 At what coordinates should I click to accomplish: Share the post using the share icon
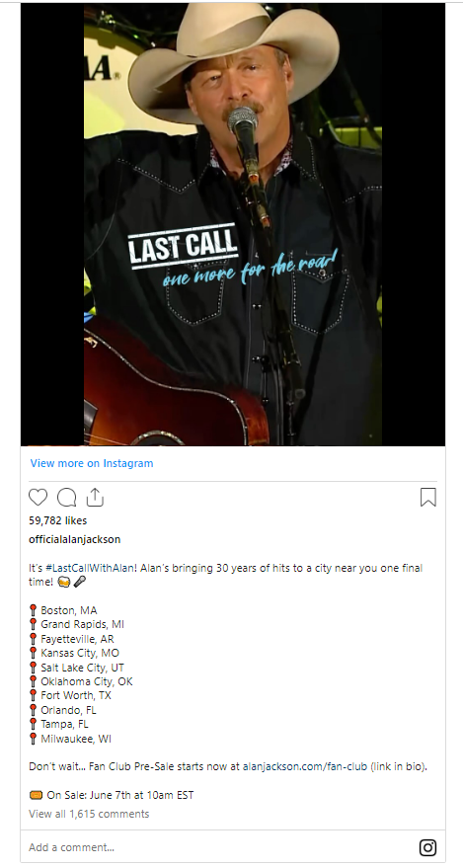tap(95, 497)
